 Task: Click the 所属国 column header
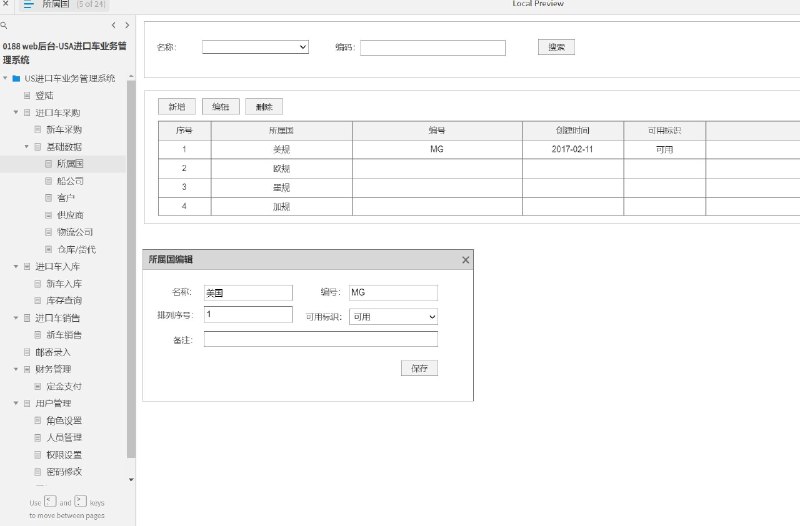pos(281,131)
